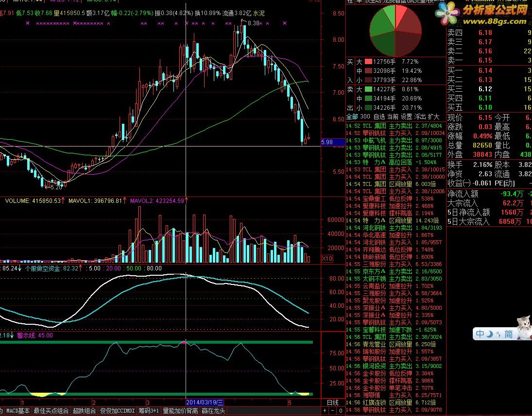Switch to the MACD基本 indicator tab
532x416 pixels.
tap(18, 411)
